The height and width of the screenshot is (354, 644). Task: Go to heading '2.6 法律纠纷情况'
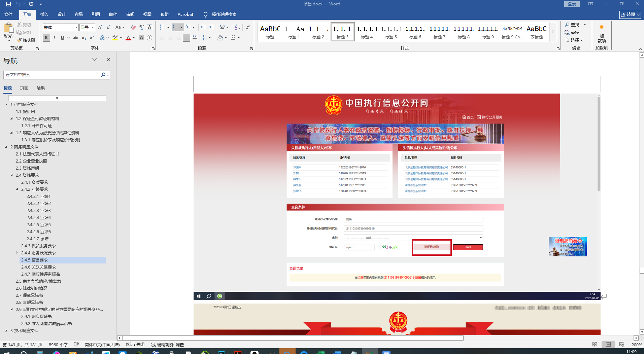(32, 288)
